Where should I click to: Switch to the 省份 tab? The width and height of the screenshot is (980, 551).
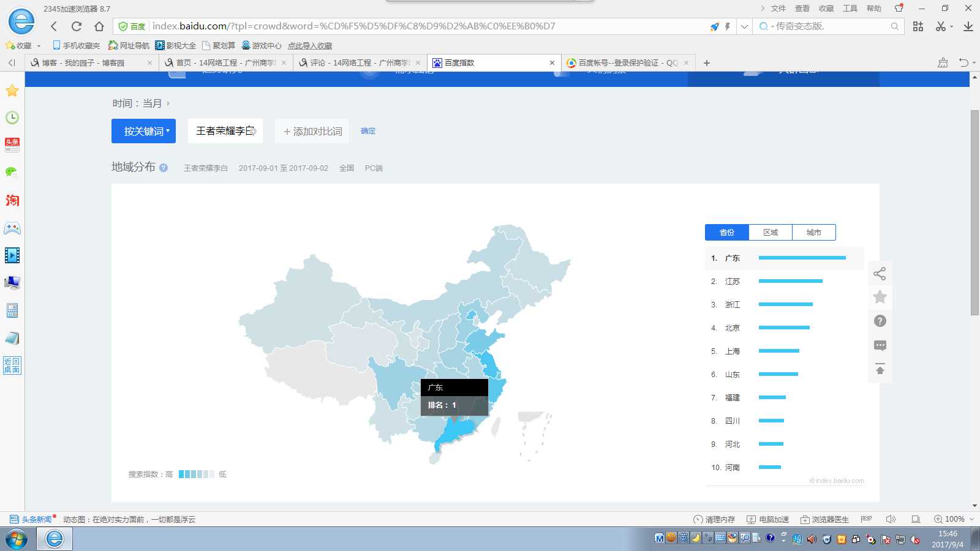pos(727,233)
